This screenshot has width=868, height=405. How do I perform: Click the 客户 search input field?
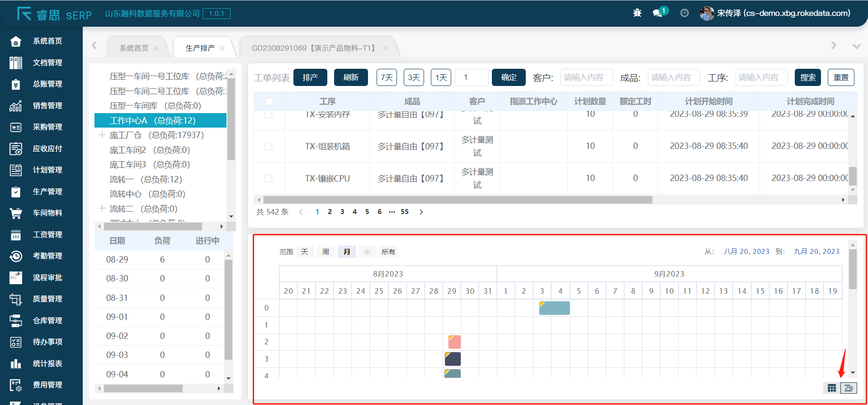[x=586, y=77]
